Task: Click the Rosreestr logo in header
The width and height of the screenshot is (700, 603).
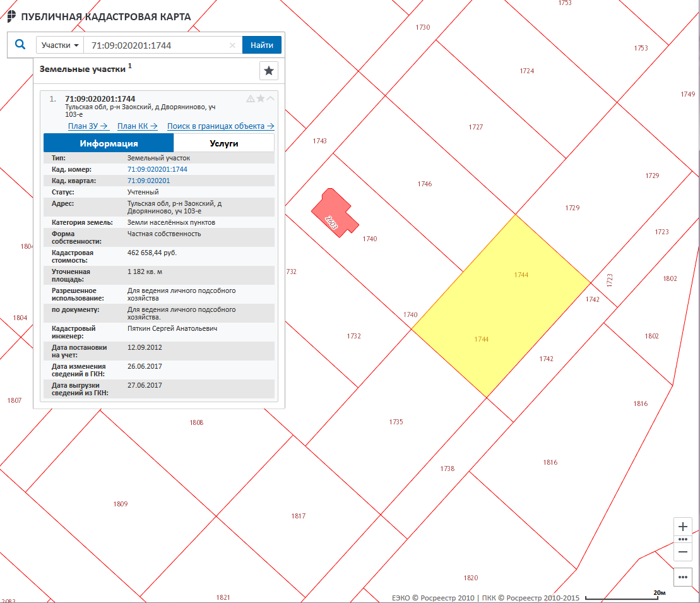Action: [11, 17]
